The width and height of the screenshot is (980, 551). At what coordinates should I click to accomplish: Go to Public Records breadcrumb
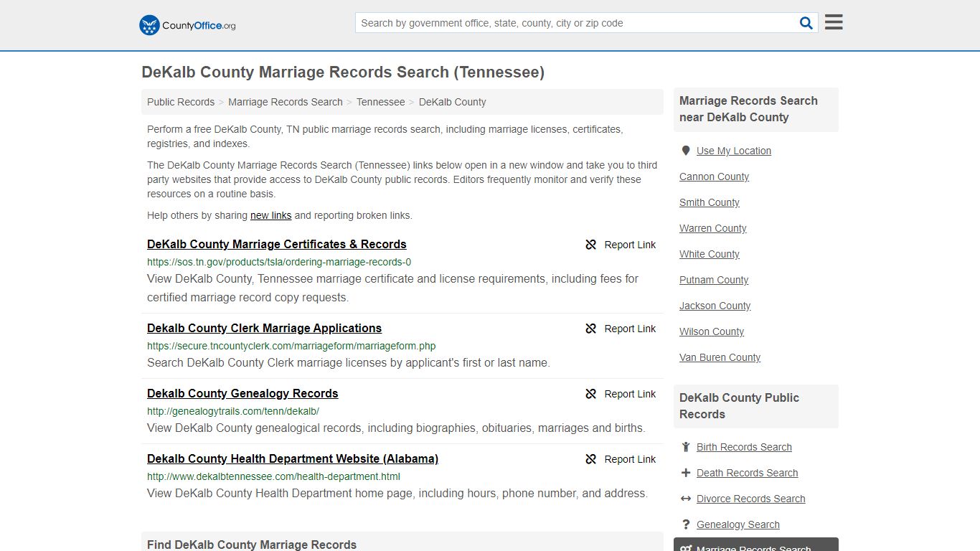pos(181,102)
